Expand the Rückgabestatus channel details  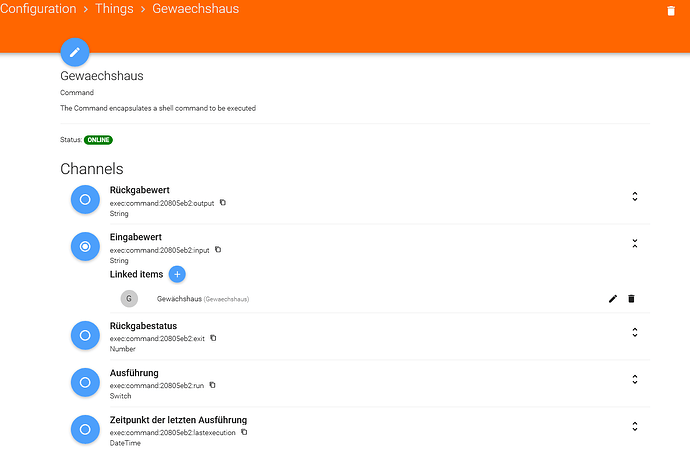coord(635,332)
